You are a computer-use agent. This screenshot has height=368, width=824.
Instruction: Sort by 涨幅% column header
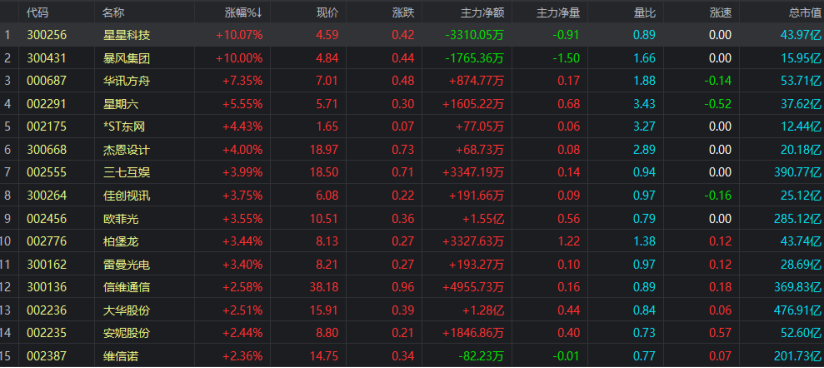[x=243, y=12]
